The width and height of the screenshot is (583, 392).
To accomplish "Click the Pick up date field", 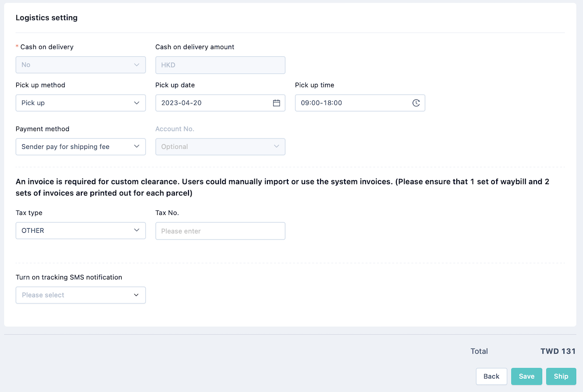I will 220,103.
